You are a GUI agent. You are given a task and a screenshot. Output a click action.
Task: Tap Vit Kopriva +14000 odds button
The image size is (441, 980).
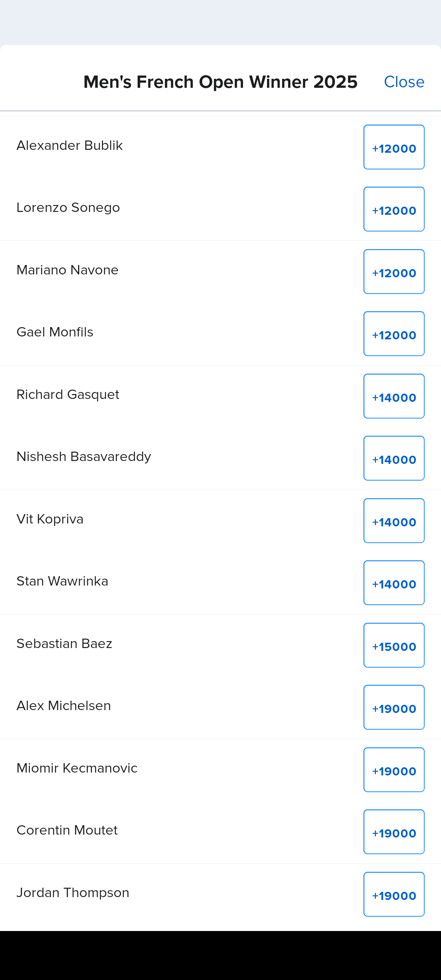point(394,521)
